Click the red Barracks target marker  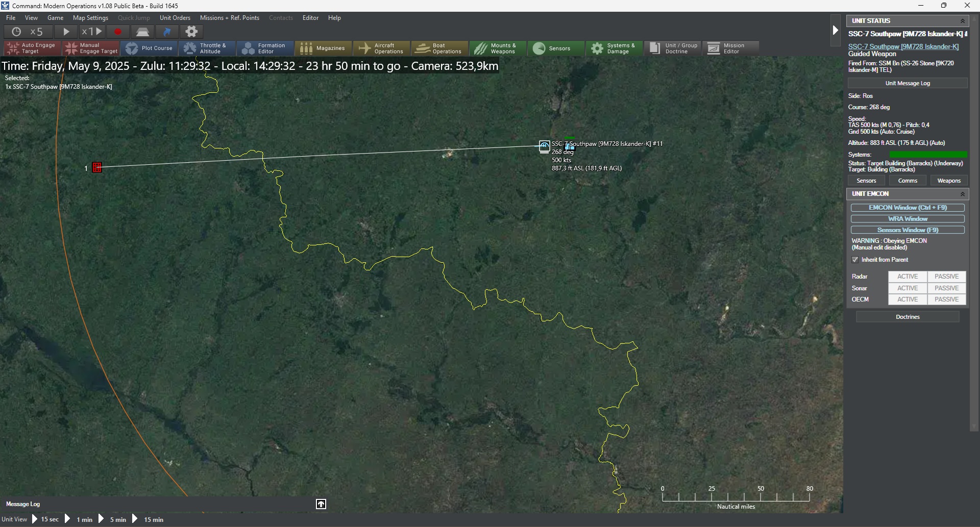click(x=97, y=167)
